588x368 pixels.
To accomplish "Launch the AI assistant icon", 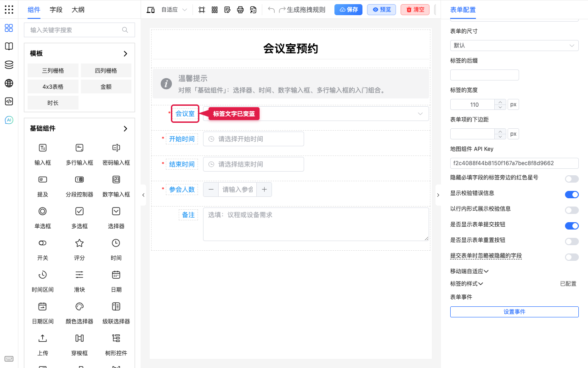I will click(x=9, y=120).
